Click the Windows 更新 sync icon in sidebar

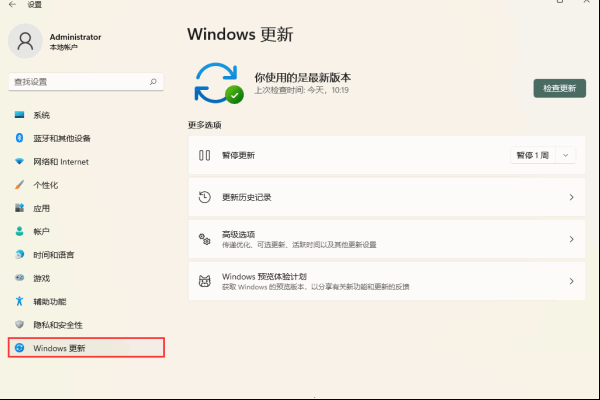20,348
